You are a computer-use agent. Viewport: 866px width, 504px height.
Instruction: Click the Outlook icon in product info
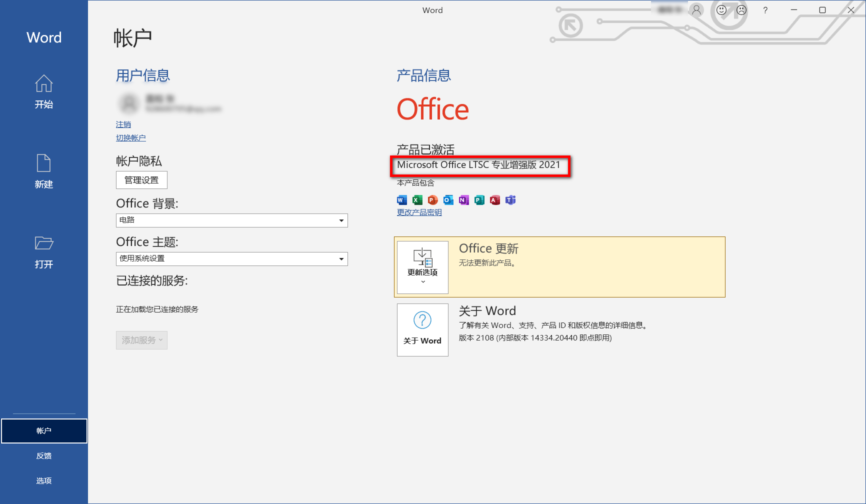tap(448, 200)
